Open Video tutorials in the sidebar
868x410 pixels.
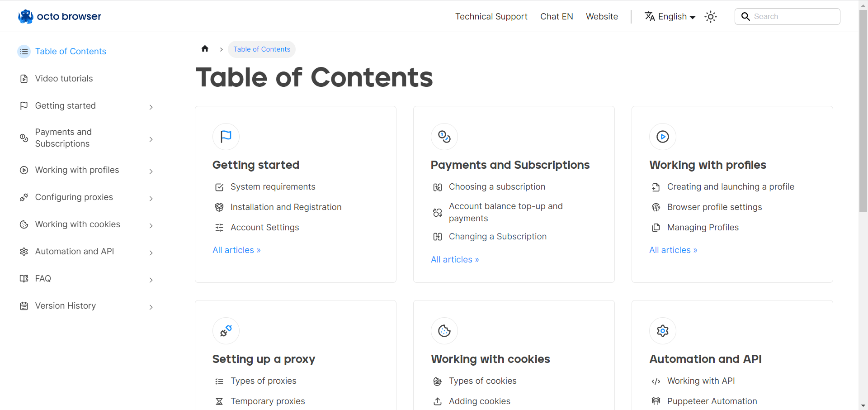tap(64, 79)
